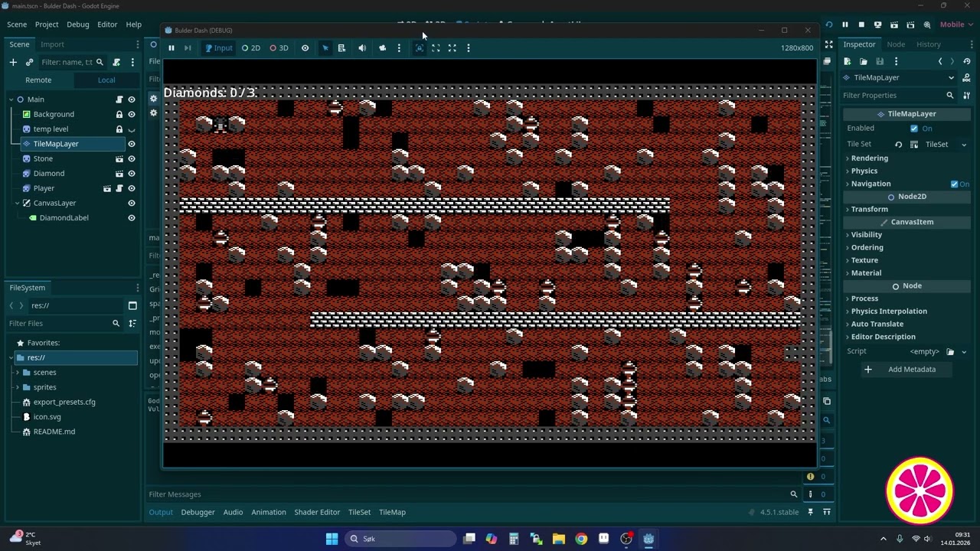Open the Debugger bottom panel
This screenshot has height=551, width=980.
click(x=198, y=512)
